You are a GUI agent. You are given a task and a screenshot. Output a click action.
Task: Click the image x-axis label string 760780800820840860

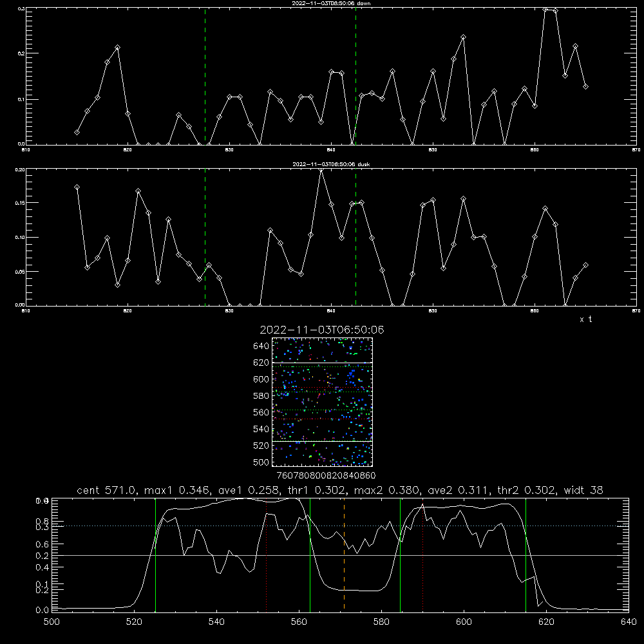click(x=326, y=476)
